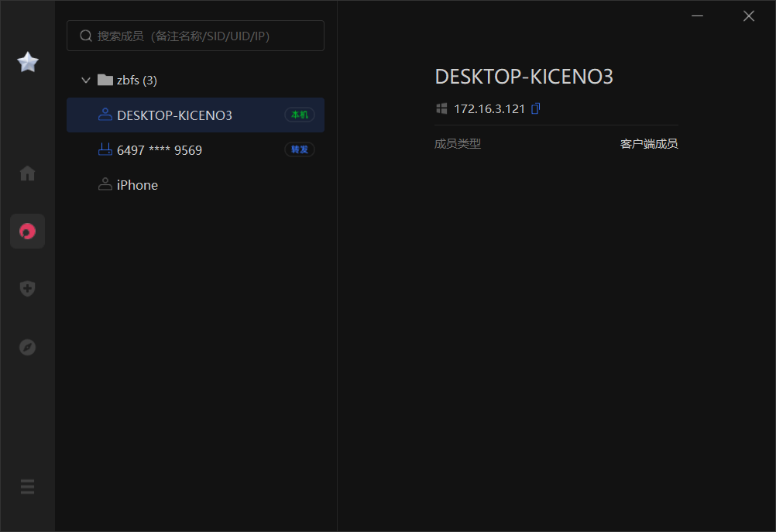Click the 客户端成员 member type value
Viewport: 776px width, 532px height.
click(649, 143)
